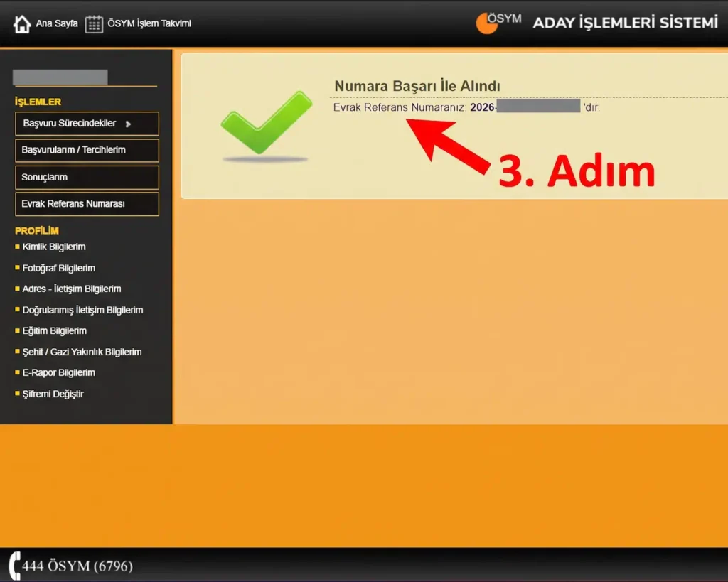Screen dimensions: 728x582
Task: Open Doğrulanmış İletişim Bilgilerim link
Action: [82, 310]
